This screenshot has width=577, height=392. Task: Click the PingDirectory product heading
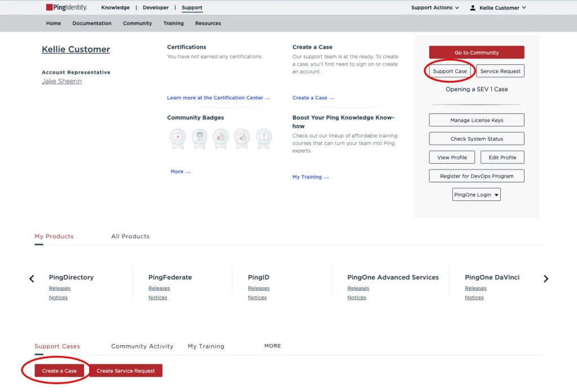(71, 277)
